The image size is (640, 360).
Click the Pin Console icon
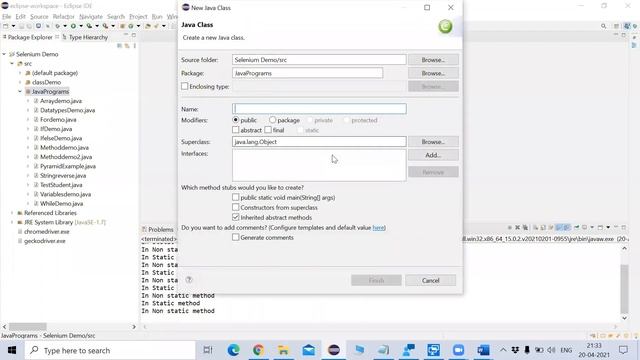[577, 227]
